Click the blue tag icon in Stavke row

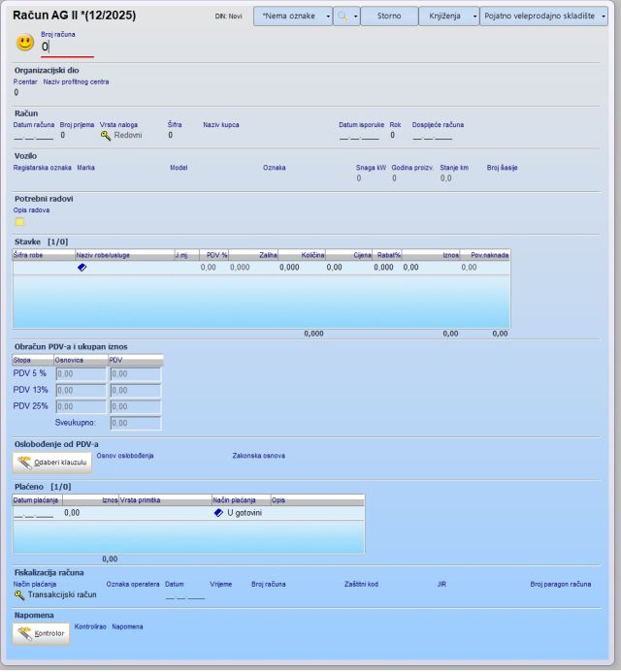point(82,267)
